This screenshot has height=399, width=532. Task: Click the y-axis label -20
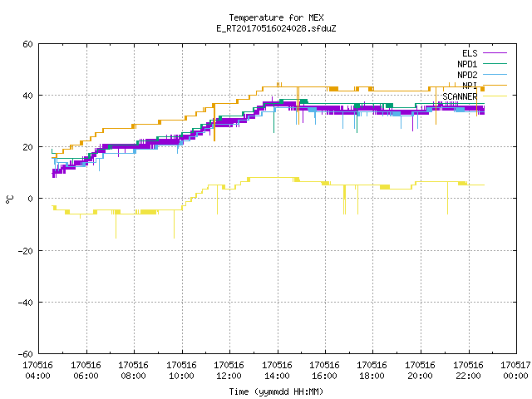[26, 251]
